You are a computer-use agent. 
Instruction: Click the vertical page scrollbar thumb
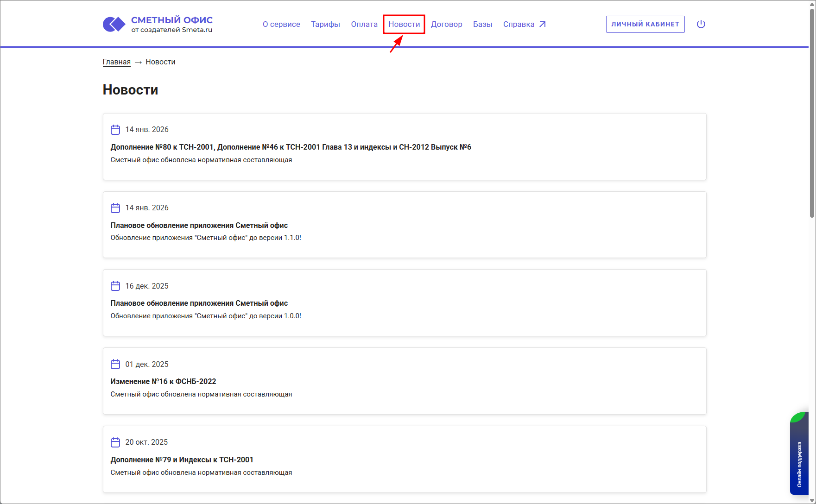[x=812, y=111]
